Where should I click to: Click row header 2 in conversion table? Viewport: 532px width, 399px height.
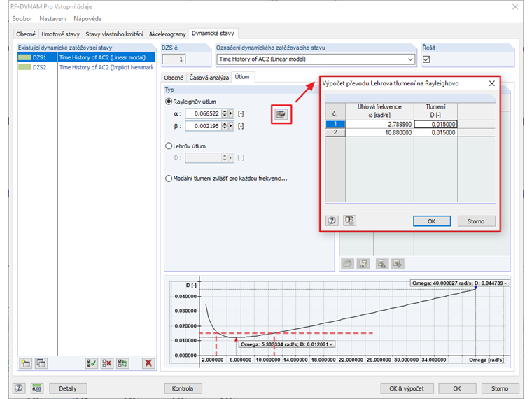[x=335, y=132]
